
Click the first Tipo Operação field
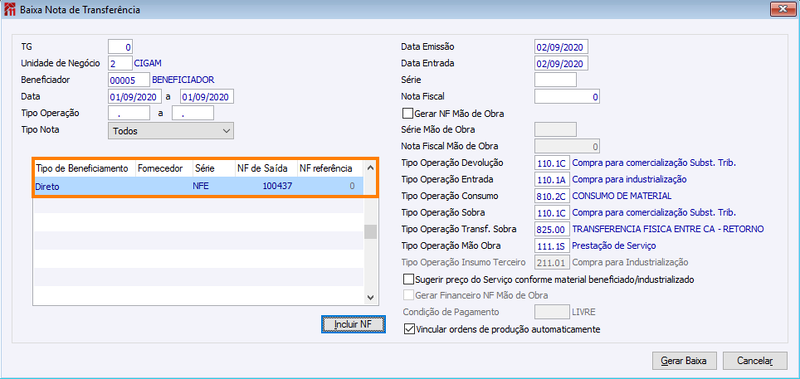coord(129,113)
